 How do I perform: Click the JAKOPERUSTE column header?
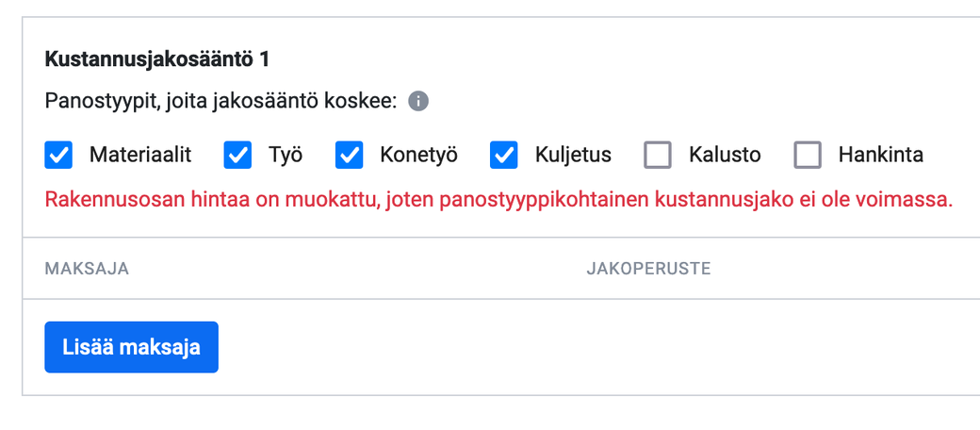point(648,269)
